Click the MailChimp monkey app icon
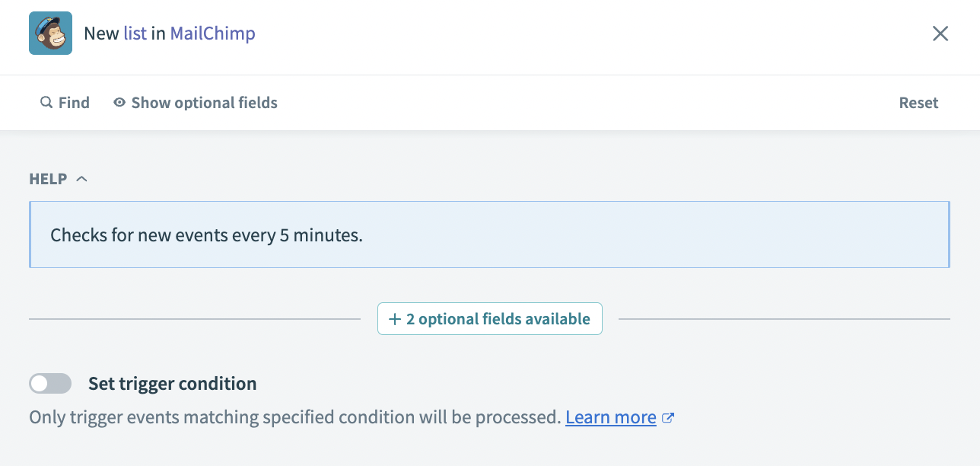Image resolution: width=980 pixels, height=466 pixels. coord(50,34)
